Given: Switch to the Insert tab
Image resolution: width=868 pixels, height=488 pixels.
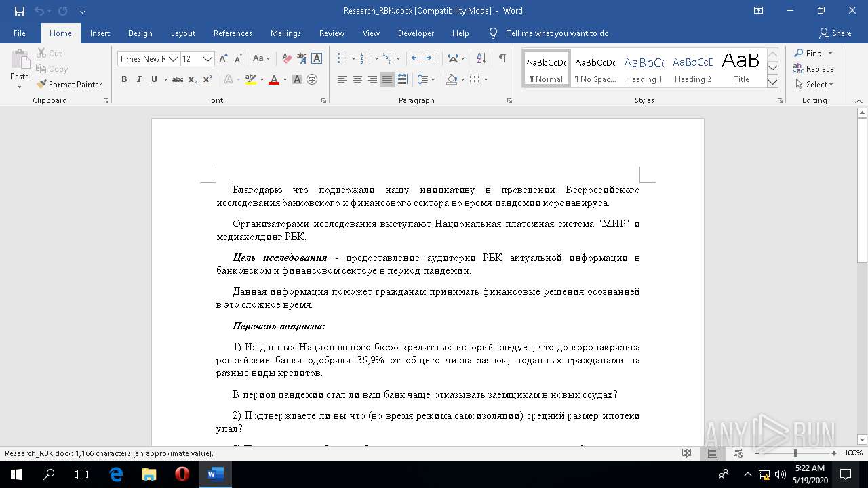Looking at the screenshot, I should pos(100,33).
